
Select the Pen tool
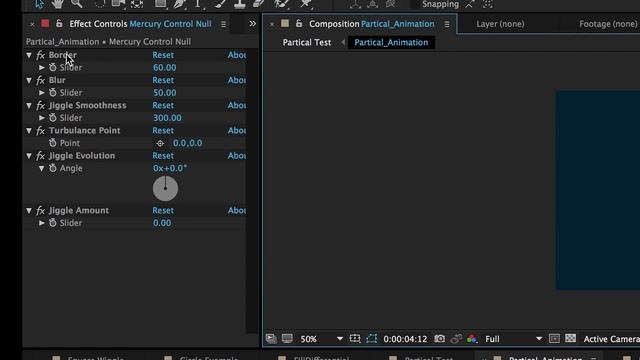179,4
